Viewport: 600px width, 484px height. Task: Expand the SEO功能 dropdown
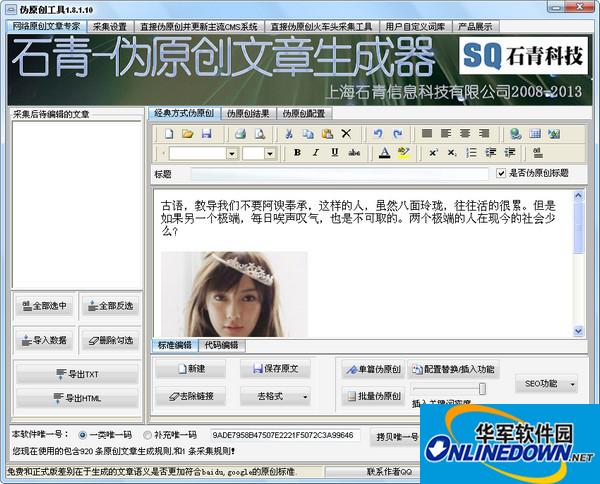[x=572, y=384]
